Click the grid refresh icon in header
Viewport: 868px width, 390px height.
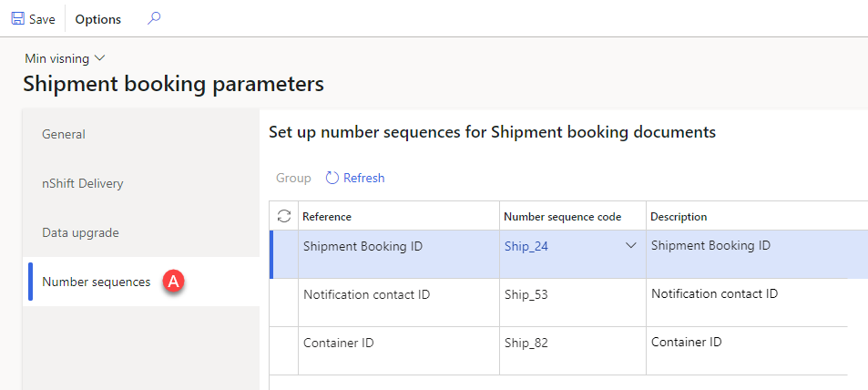pyautogui.click(x=284, y=216)
